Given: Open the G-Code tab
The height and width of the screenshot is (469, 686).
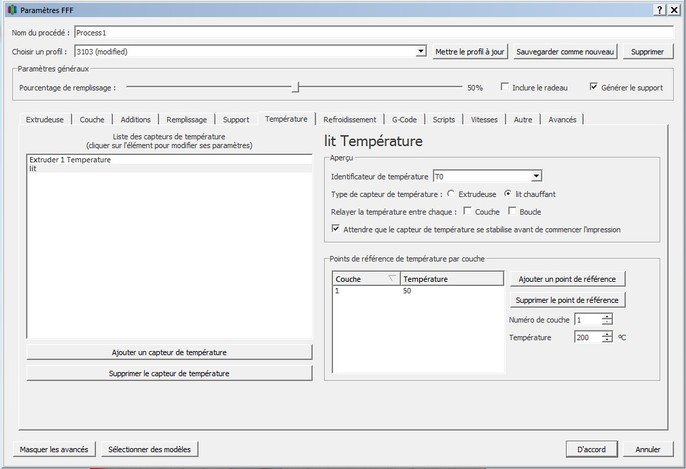Looking at the screenshot, I should [405, 119].
